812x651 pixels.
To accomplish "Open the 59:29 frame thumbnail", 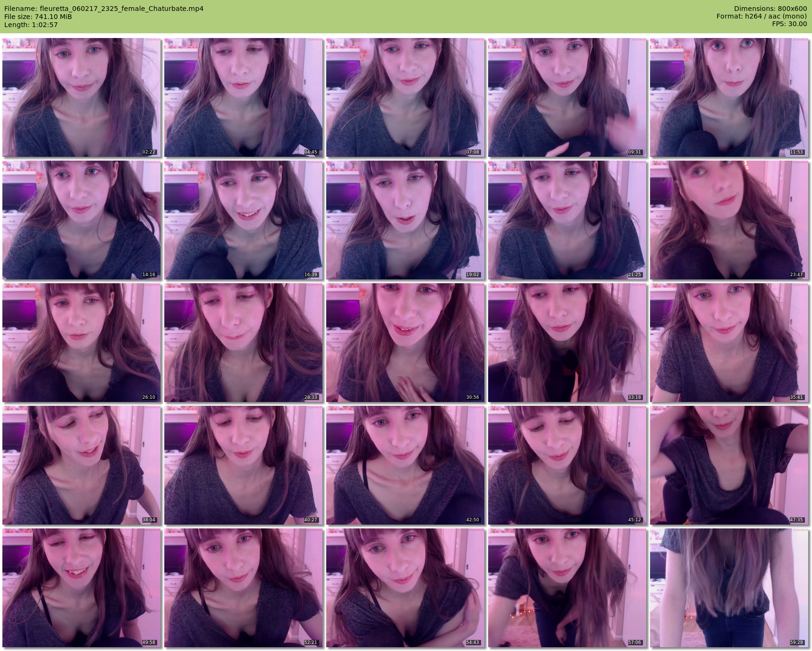I will click(x=729, y=588).
